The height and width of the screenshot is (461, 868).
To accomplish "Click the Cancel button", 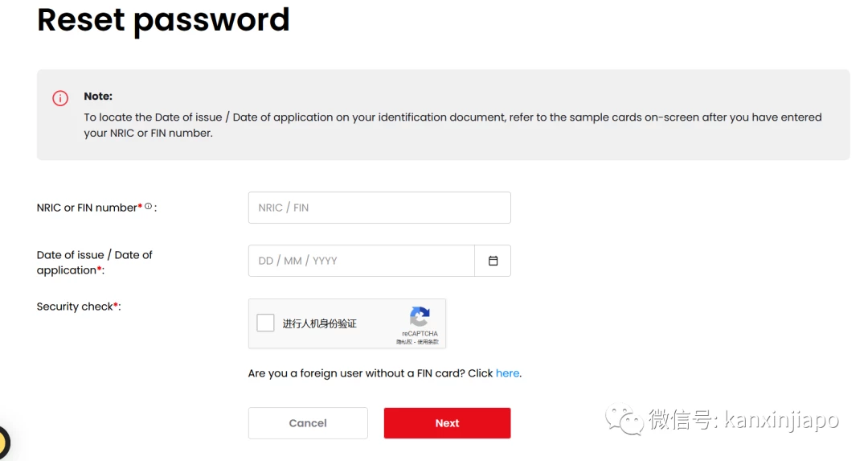I will [x=308, y=423].
